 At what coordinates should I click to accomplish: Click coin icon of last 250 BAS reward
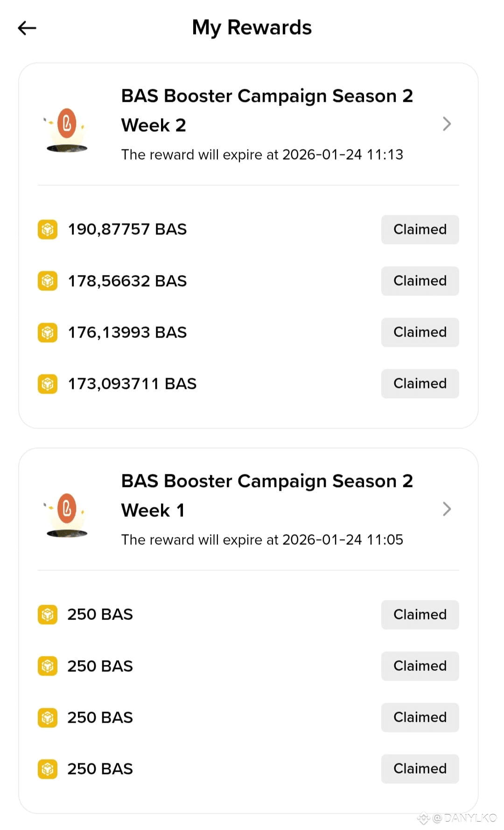pos(48,769)
